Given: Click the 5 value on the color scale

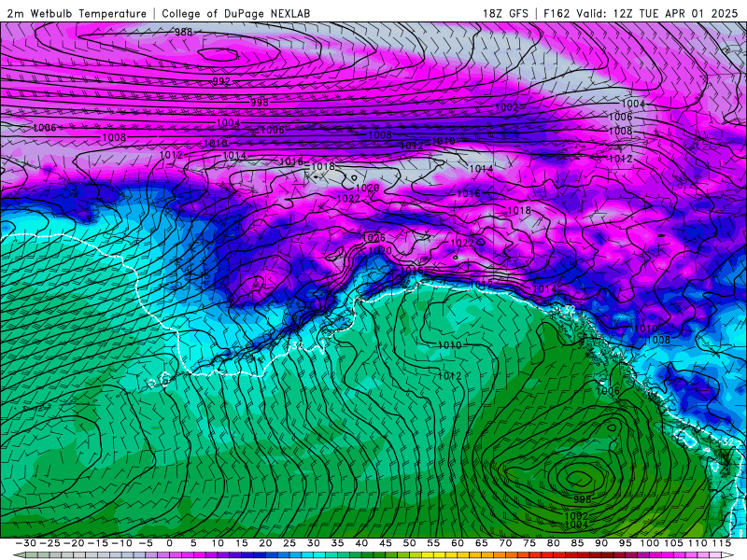Looking at the screenshot, I should tap(193, 543).
